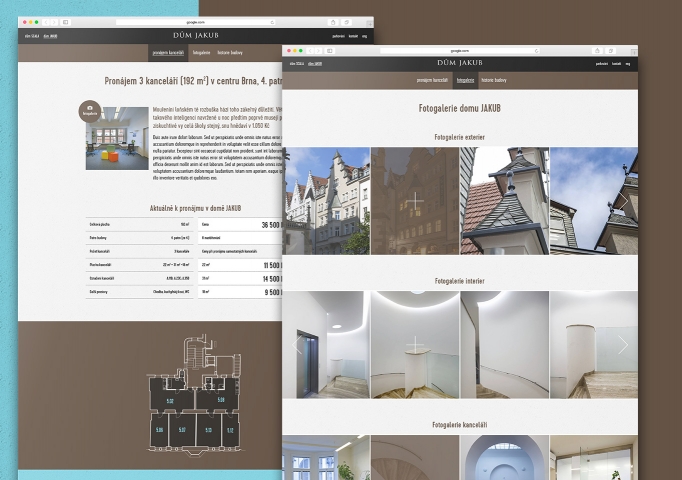Click the 9 500 price value
The height and width of the screenshot is (480, 682).
(x=274, y=292)
